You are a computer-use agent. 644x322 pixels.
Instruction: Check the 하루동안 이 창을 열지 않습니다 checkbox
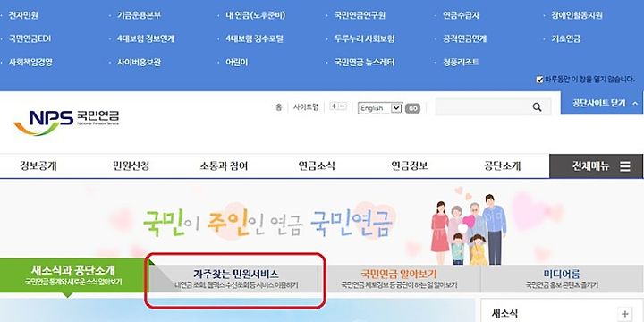pyautogui.click(x=539, y=80)
